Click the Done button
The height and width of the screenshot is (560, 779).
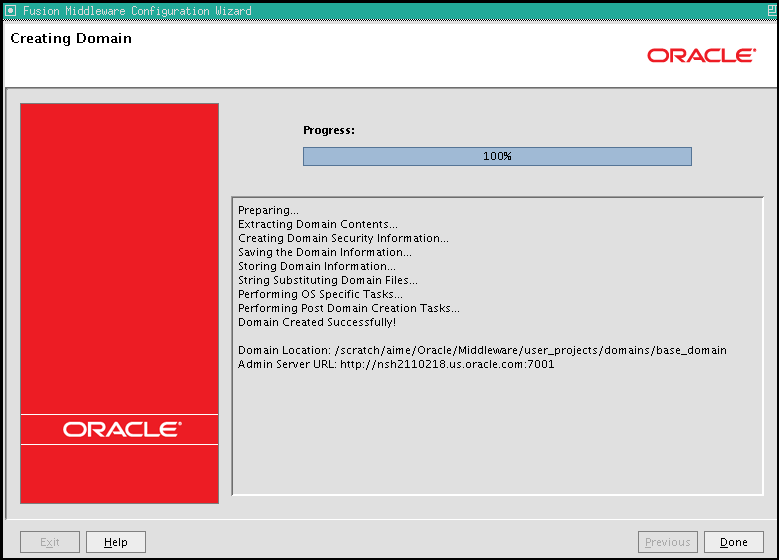733,542
